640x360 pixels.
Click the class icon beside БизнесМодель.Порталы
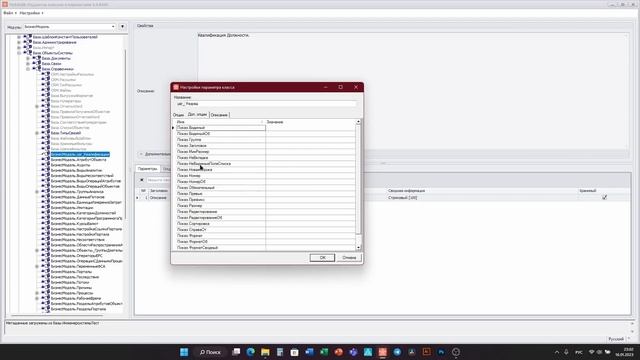45,271
